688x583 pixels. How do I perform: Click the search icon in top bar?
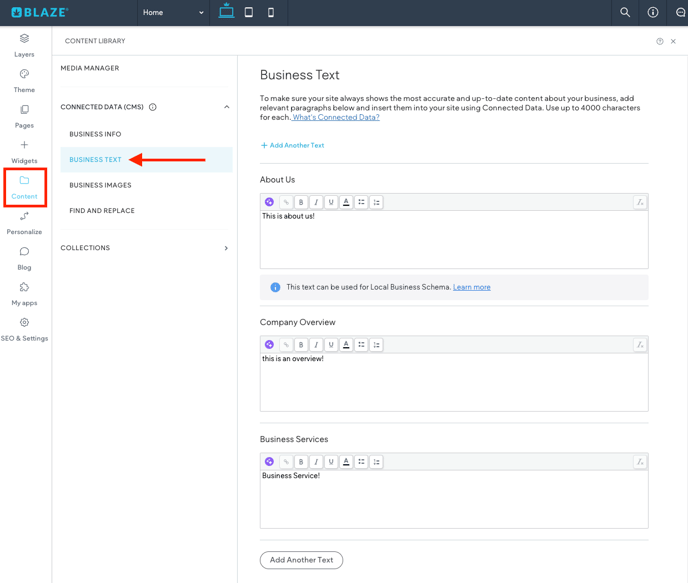[x=625, y=13]
